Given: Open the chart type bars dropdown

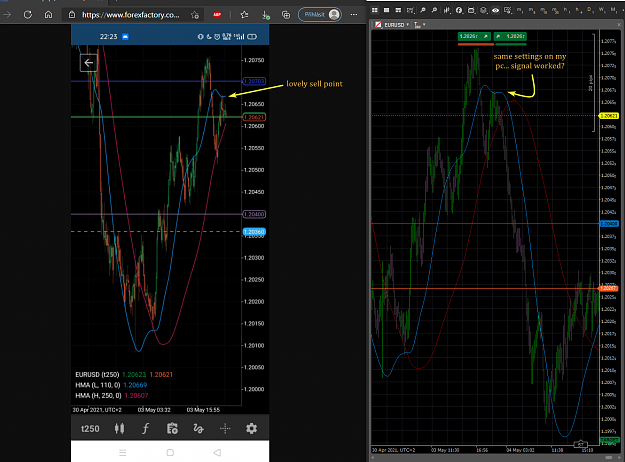Looking at the screenshot, I should [x=447, y=10].
